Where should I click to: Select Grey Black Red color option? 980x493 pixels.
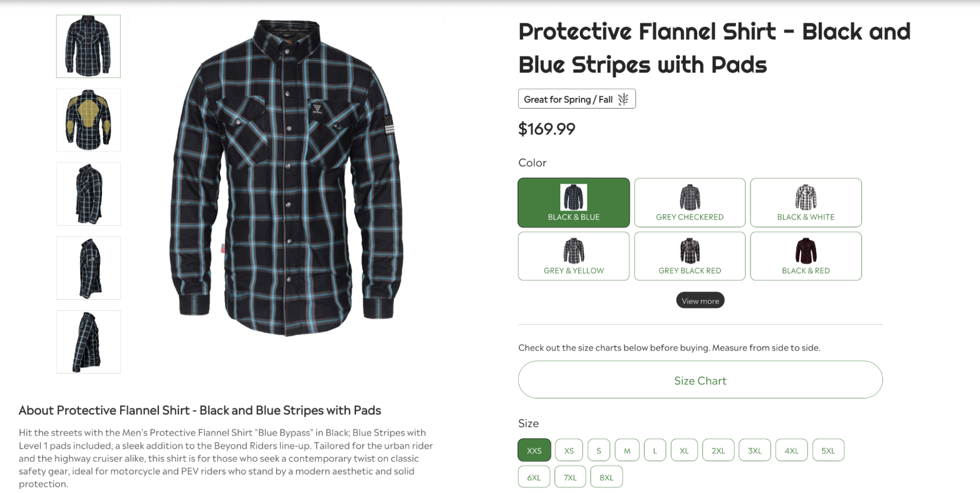690,256
